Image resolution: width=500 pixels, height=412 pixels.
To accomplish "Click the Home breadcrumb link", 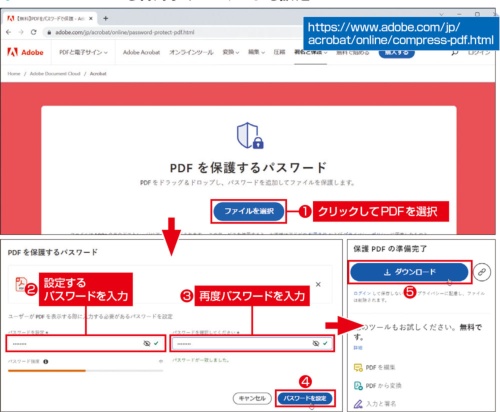I will pyautogui.click(x=14, y=74).
